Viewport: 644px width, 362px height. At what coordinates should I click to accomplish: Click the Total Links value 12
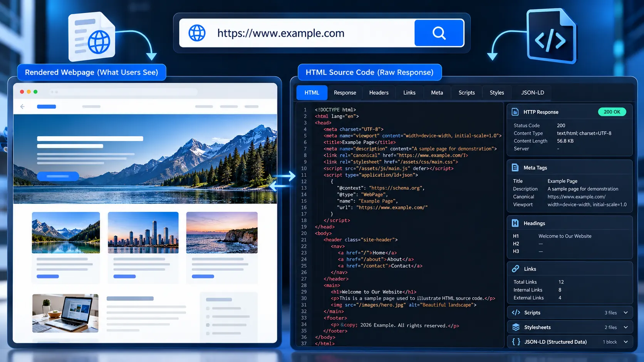click(x=561, y=282)
